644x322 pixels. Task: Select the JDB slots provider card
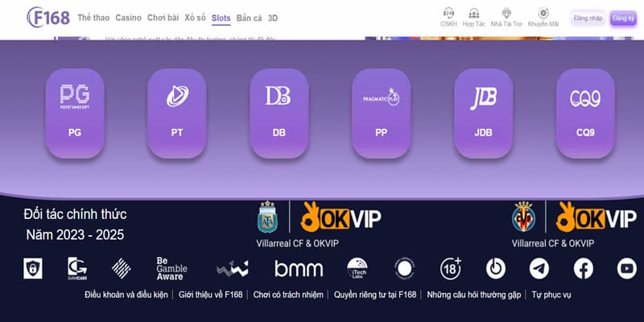pyautogui.click(x=483, y=113)
